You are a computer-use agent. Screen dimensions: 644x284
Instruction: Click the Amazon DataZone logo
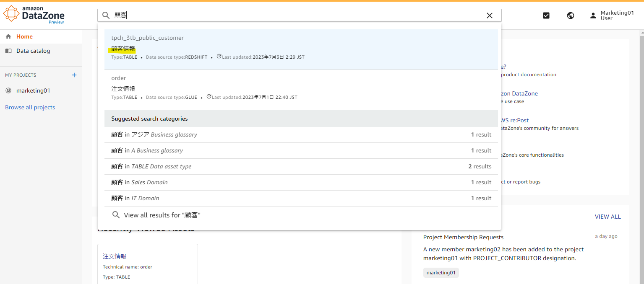pyautogui.click(x=34, y=15)
